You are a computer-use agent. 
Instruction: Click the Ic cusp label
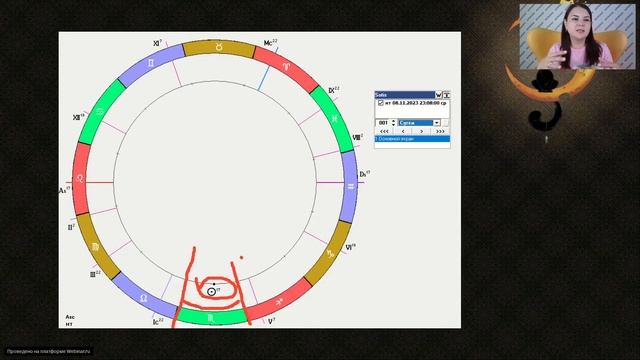point(158,322)
